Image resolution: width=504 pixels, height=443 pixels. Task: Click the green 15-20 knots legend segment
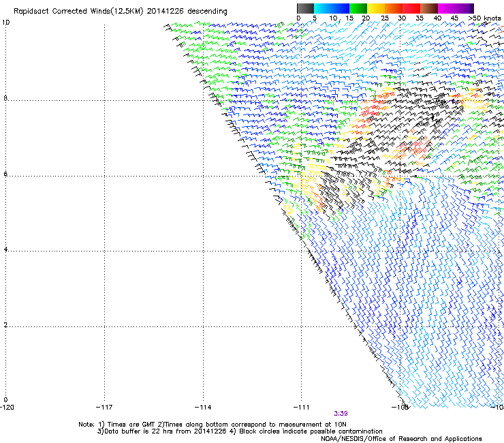coord(358,8)
